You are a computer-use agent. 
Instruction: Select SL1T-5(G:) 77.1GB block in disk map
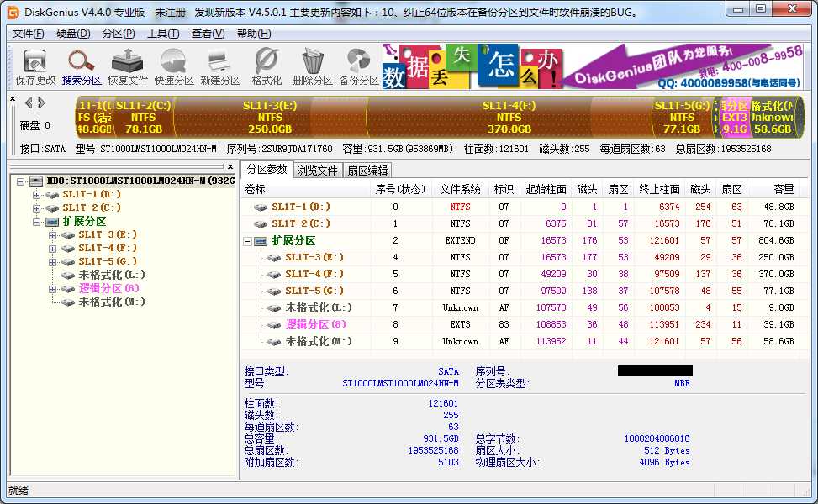point(682,118)
